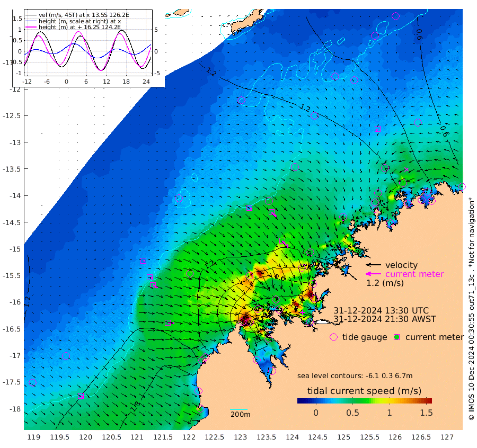Click the tide gauge circle legend symbol
This screenshot has width=477, height=448.
[334, 337]
